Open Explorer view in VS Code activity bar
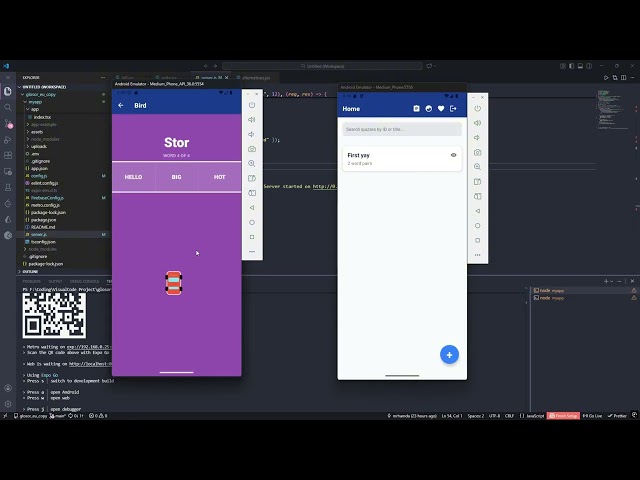The image size is (640, 480). point(8,91)
